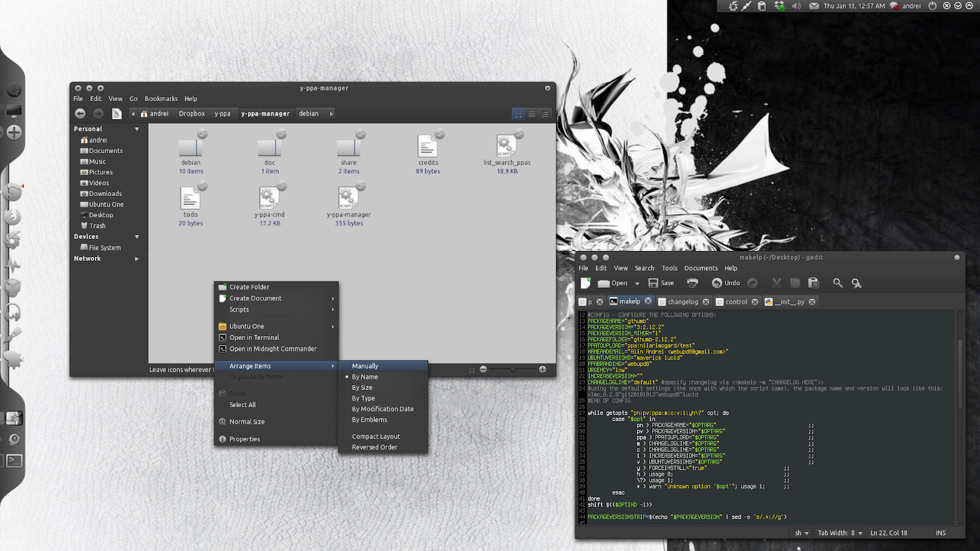Image resolution: width=980 pixels, height=551 pixels.
Task: Open Bookmarks menu in file browser
Action: 161,99
